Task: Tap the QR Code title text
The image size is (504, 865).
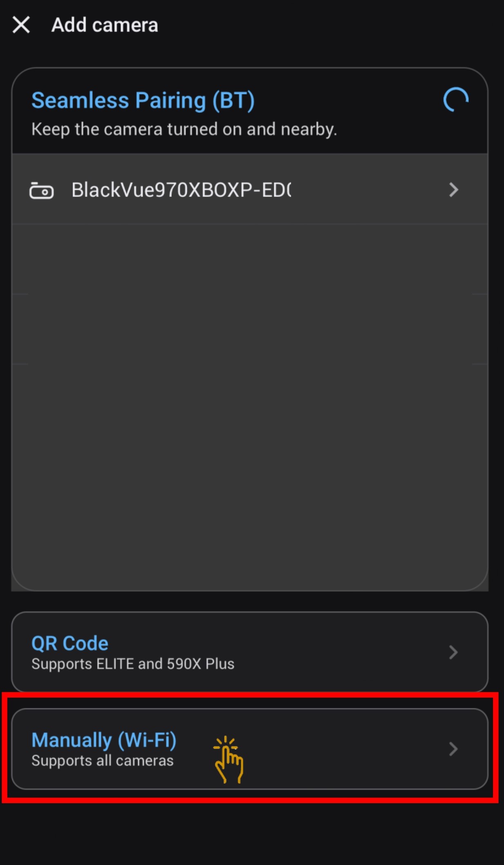Action: [70, 643]
